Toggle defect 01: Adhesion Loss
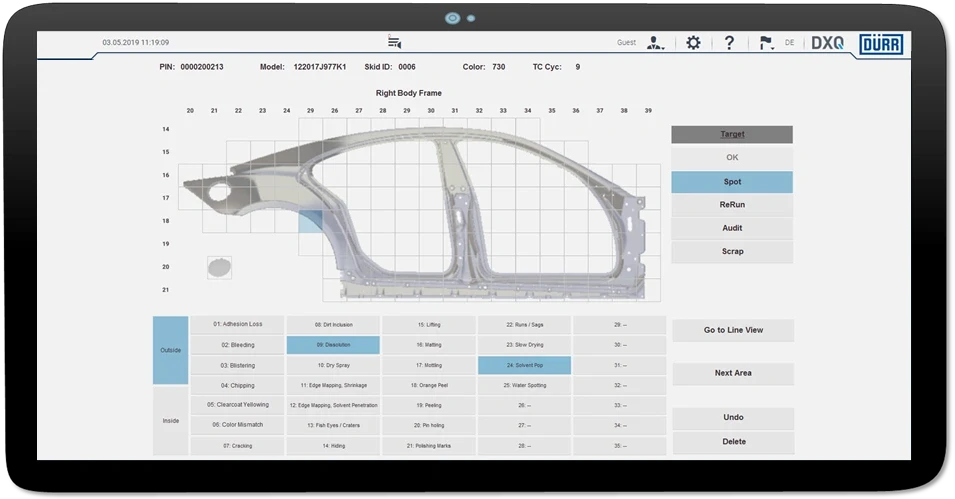Screen dimensions: 955x499 (238, 324)
